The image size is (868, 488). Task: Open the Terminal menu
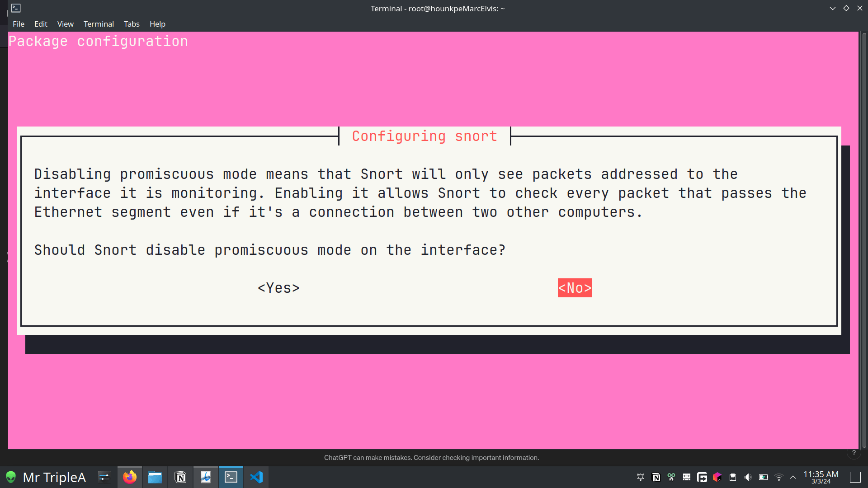[99, 24]
